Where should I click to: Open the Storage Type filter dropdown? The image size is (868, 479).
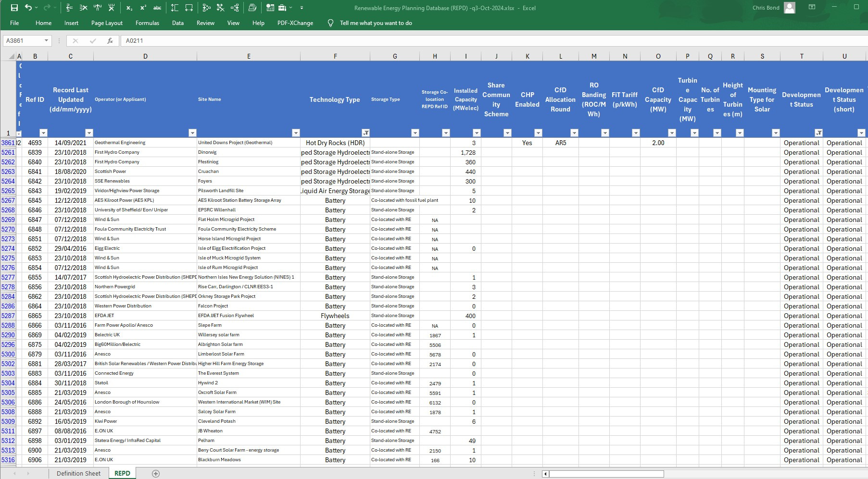tap(415, 133)
